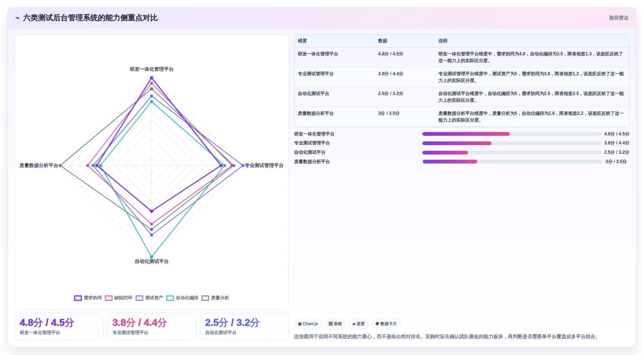Viewport: 644px width, 355px height.
Task: Toggle the 质量分析 legend series
Action: click(x=215, y=298)
